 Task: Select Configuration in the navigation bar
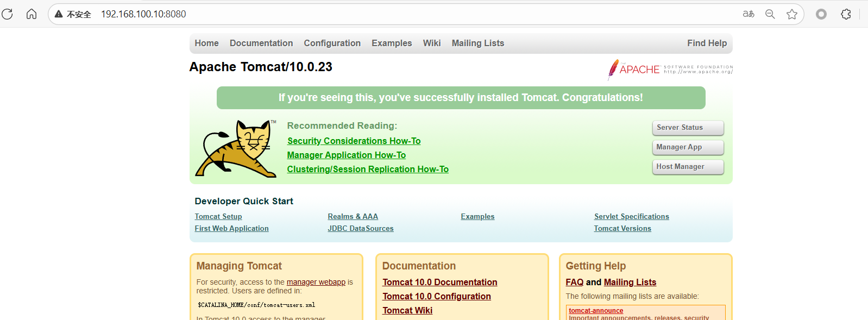[x=332, y=43]
